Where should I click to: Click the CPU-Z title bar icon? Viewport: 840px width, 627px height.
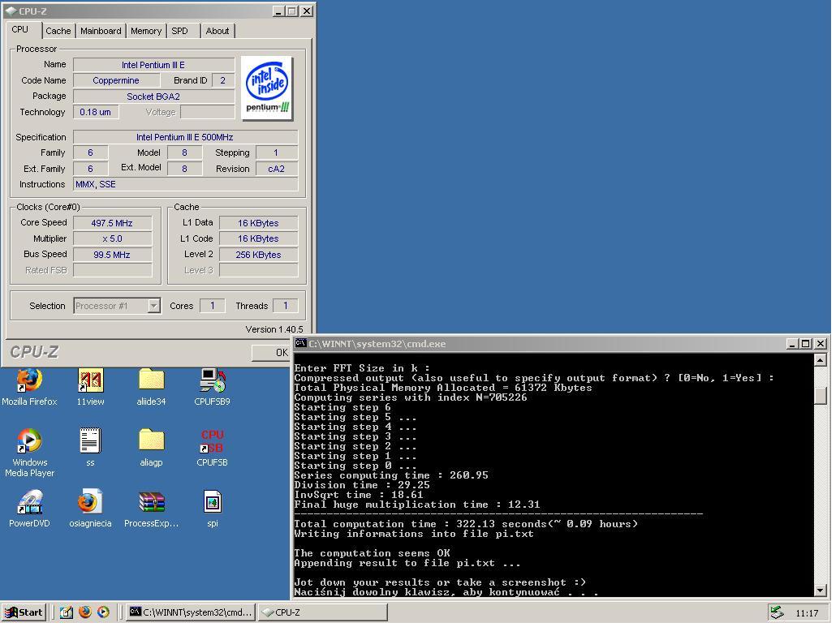coord(11,11)
